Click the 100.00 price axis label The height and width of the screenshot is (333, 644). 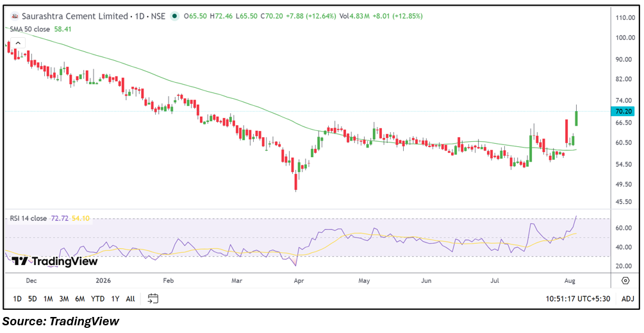point(625,38)
